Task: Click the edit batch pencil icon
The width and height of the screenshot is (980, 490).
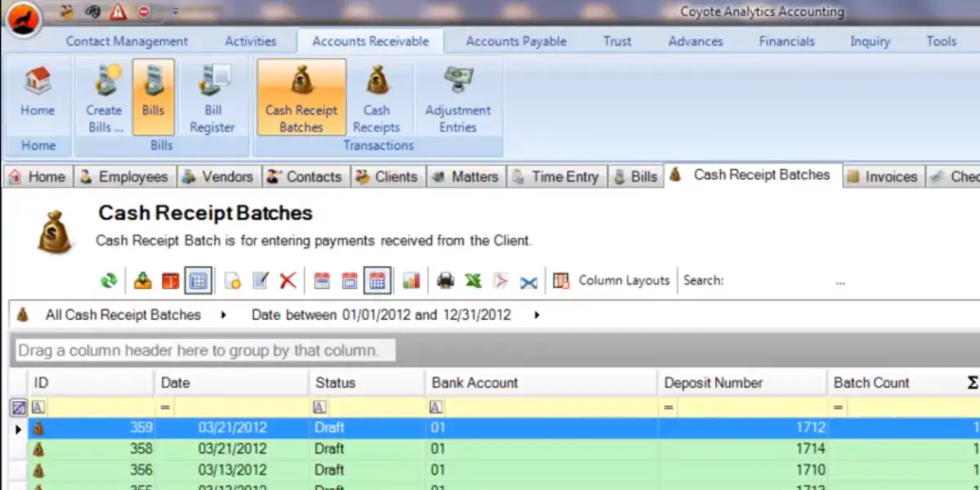Action: (x=261, y=281)
